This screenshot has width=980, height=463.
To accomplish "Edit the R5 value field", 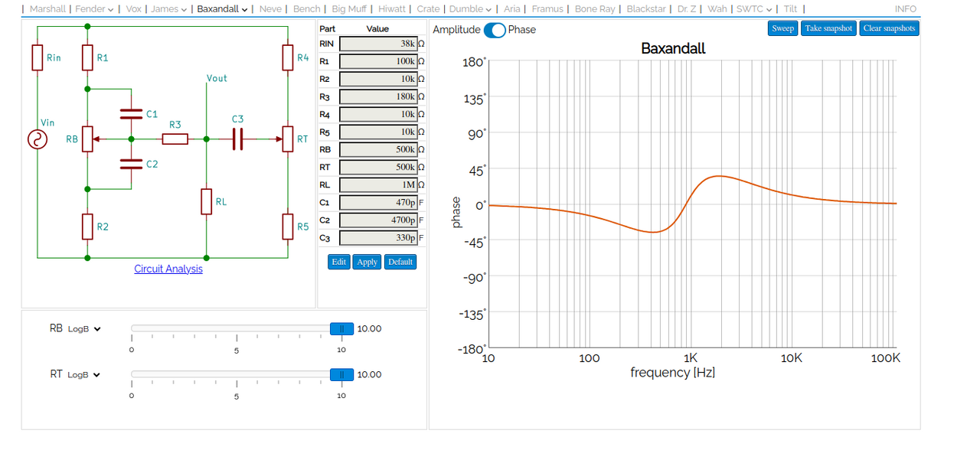I will 378,132.
